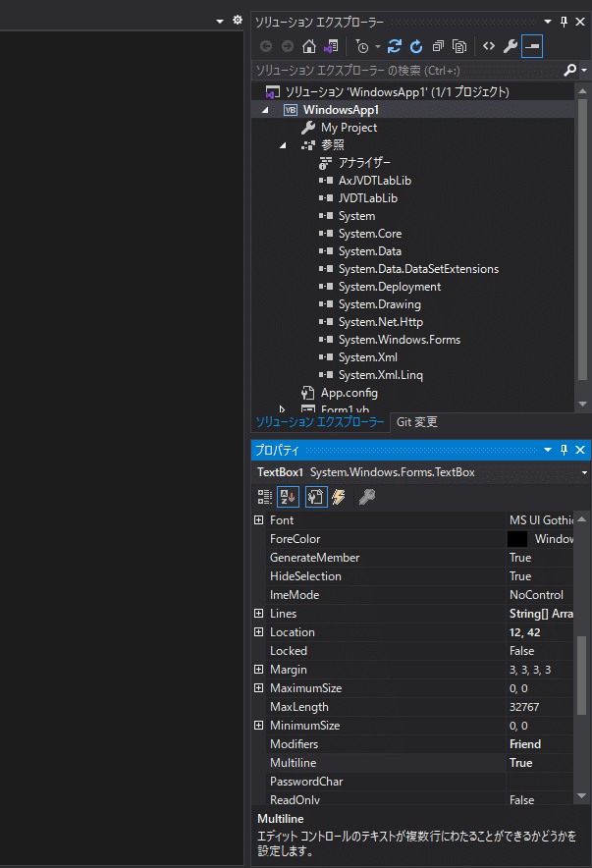Switch to Git 変更 tab

click(416, 422)
